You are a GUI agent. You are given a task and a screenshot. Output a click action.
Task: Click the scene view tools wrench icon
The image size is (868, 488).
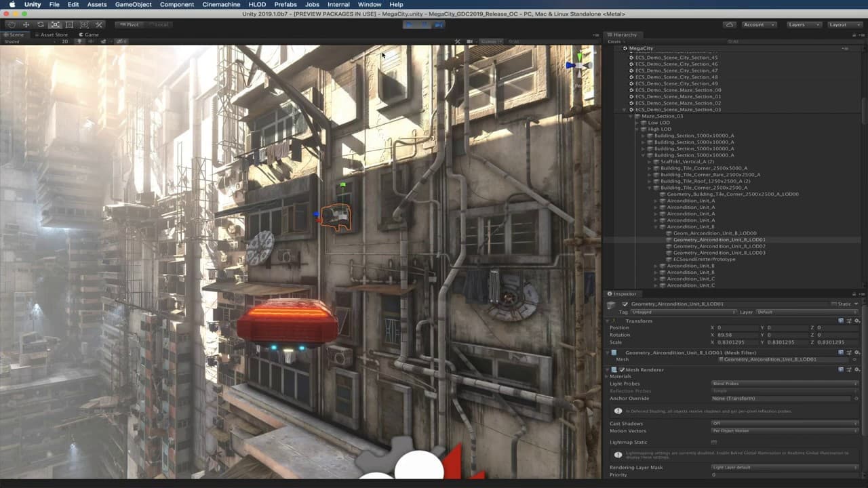(458, 42)
